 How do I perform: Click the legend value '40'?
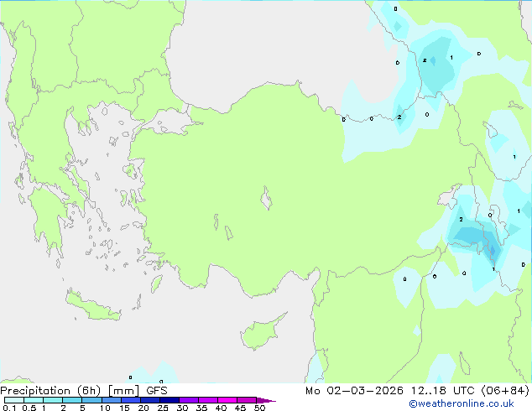[x=221, y=408]
